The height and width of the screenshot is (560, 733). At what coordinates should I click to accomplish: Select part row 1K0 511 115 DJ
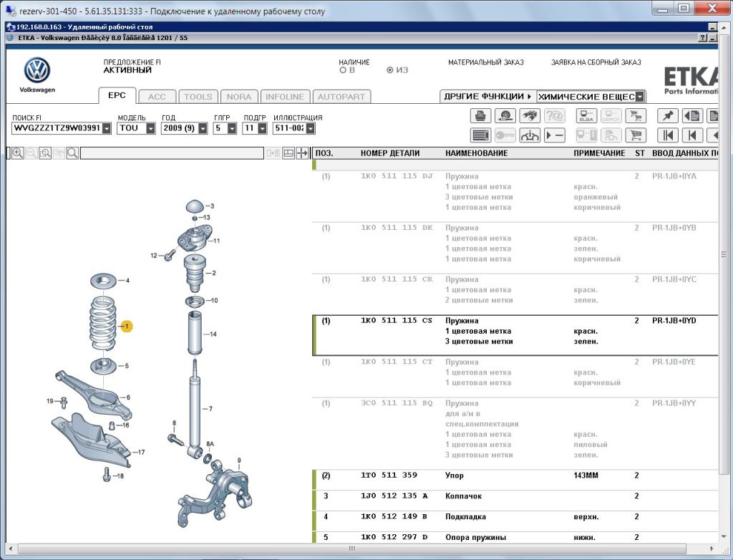pos(515,196)
